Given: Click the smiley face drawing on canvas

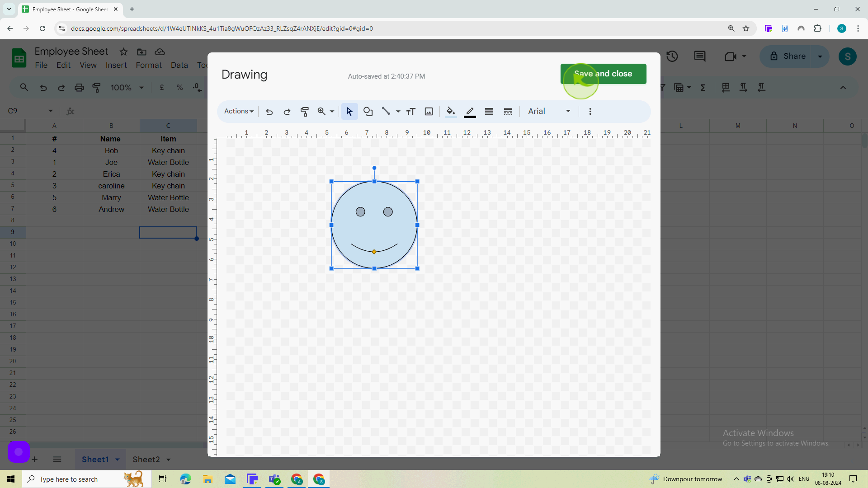Looking at the screenshot, I should click(x=374, y=225).
